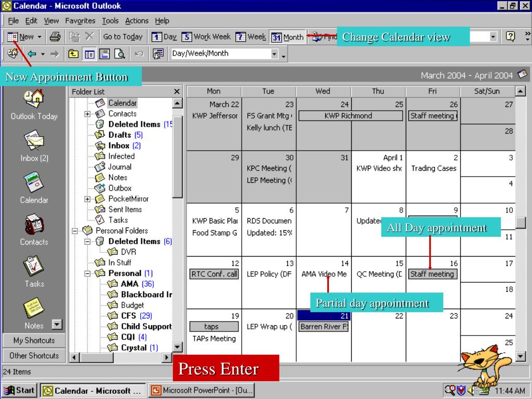Click the calendar vertical scrollbar thumb
Viewport: 532px width, 399px height.
(521, 223)
